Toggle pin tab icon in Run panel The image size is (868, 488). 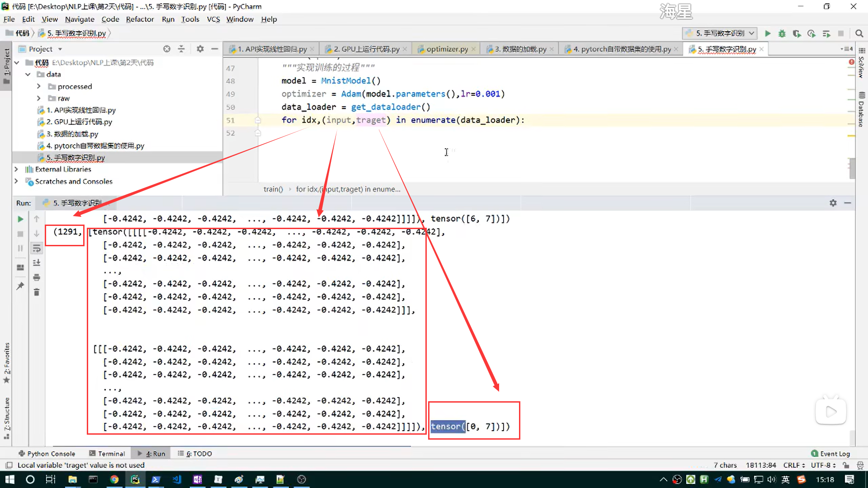click(x=20, y=286)
